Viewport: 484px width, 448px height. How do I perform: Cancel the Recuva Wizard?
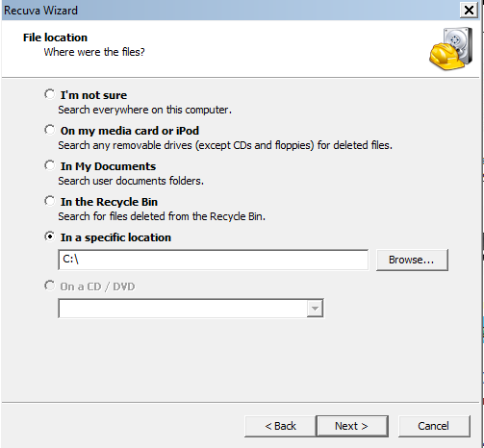[434, 426]
